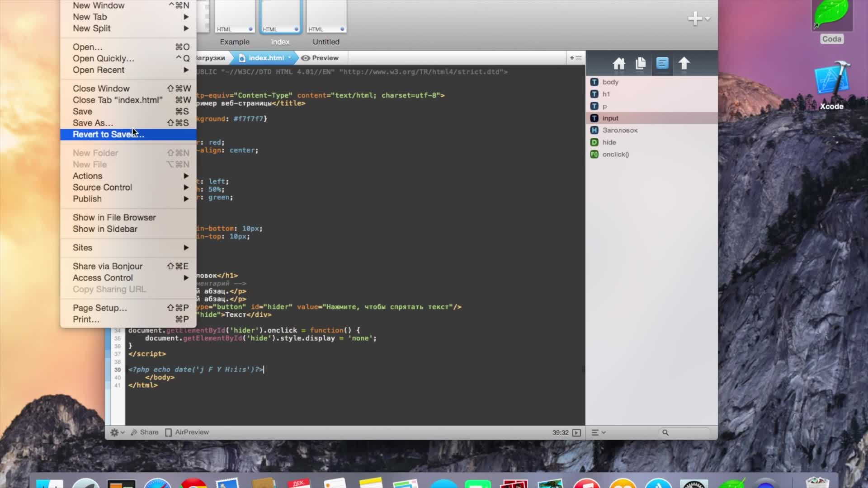The height and width of the screenshot is (488, 868).
Task: Click the closing </html> tag on line 41
Action: (x=143, y=385)
